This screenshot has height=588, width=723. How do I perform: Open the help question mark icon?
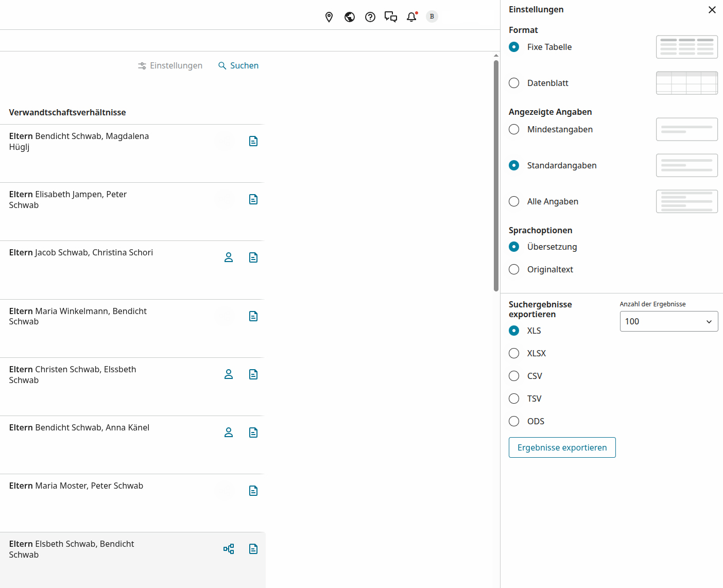[x=370, y=17]
